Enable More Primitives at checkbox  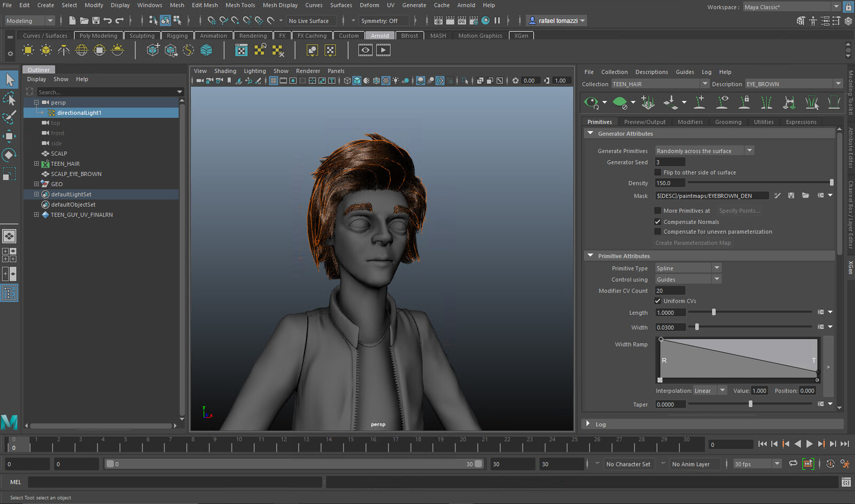(x=658, y=211)
